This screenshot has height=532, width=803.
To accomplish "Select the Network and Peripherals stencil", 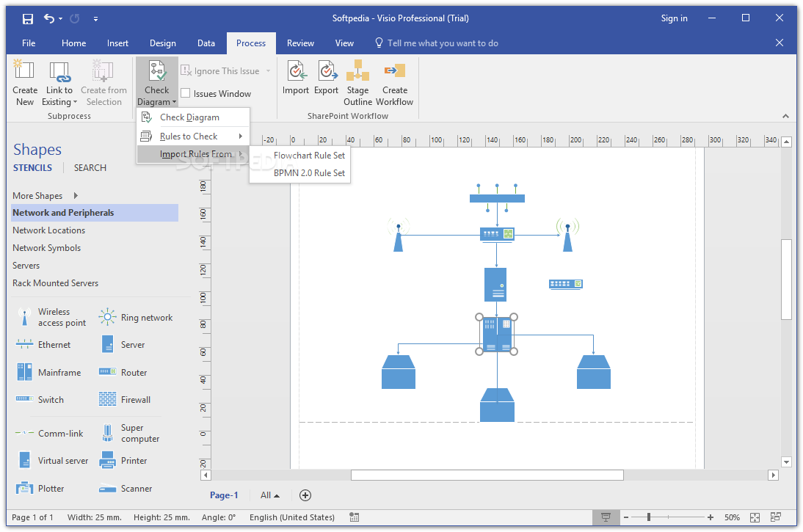I will coord(95,213).
